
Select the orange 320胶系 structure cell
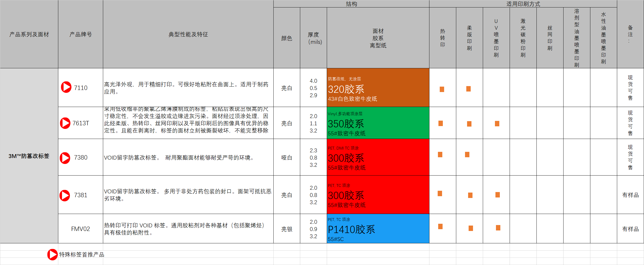click(378, 88)
